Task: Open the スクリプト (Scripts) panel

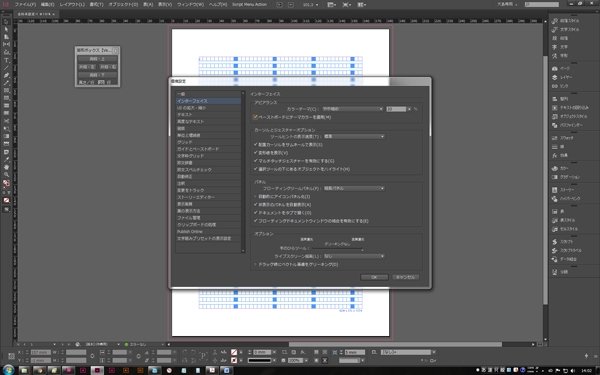Action: tap(562, 242)
